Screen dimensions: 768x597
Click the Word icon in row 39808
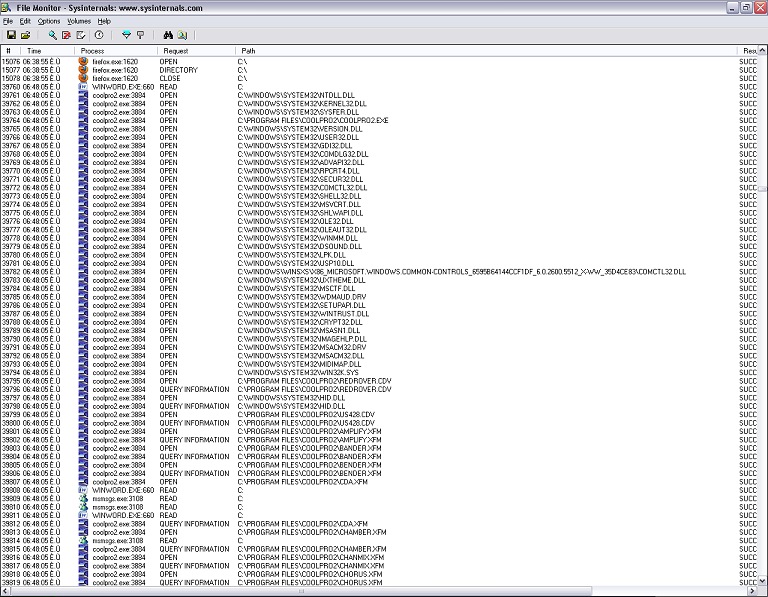83,490
